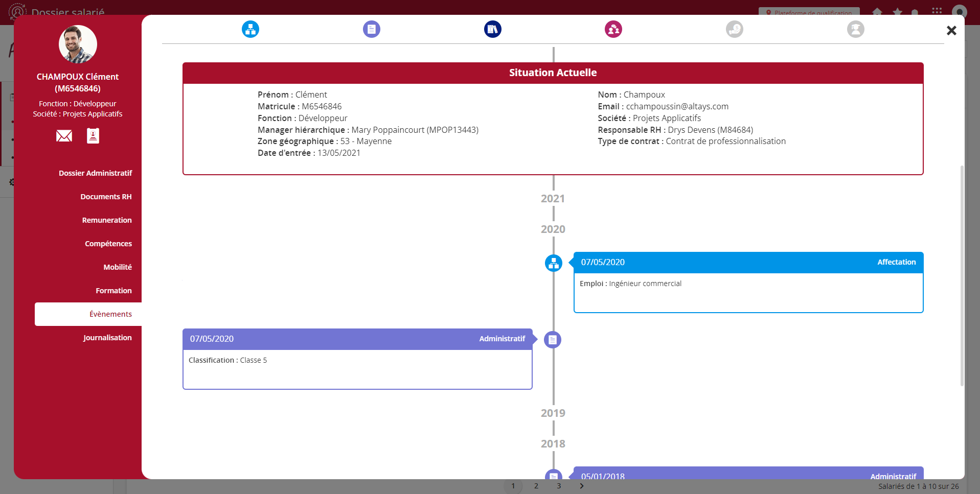Close the employee dossier popup
This screenshot has width=980, height=494.
[x=951, y=31]
